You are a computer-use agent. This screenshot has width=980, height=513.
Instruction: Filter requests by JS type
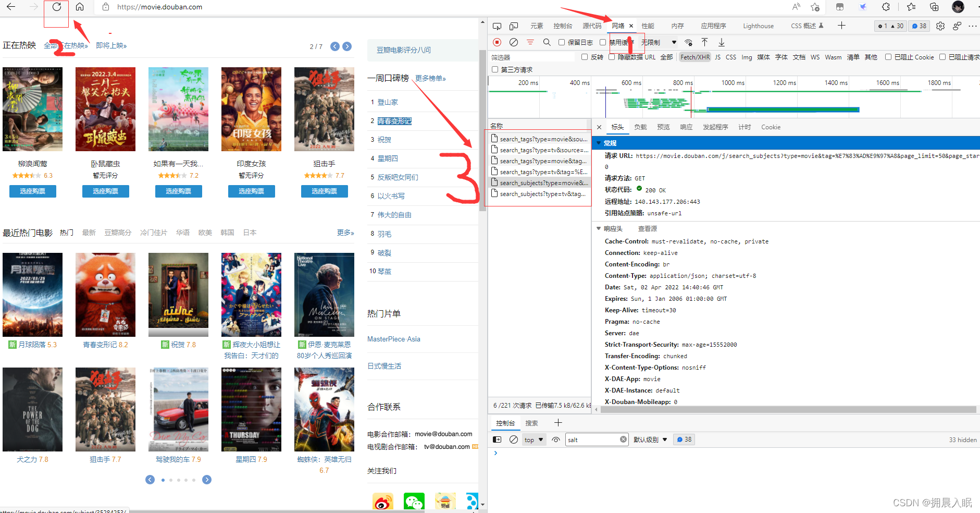tap(717, 57)
